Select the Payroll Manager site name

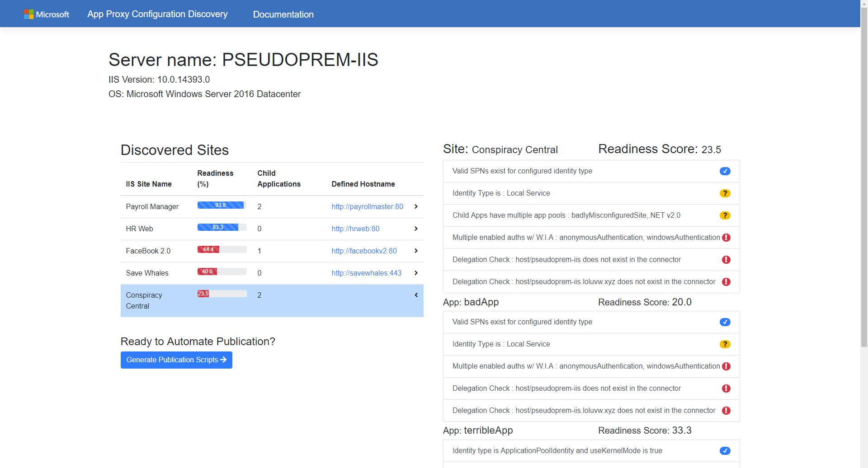coord(152,206)
